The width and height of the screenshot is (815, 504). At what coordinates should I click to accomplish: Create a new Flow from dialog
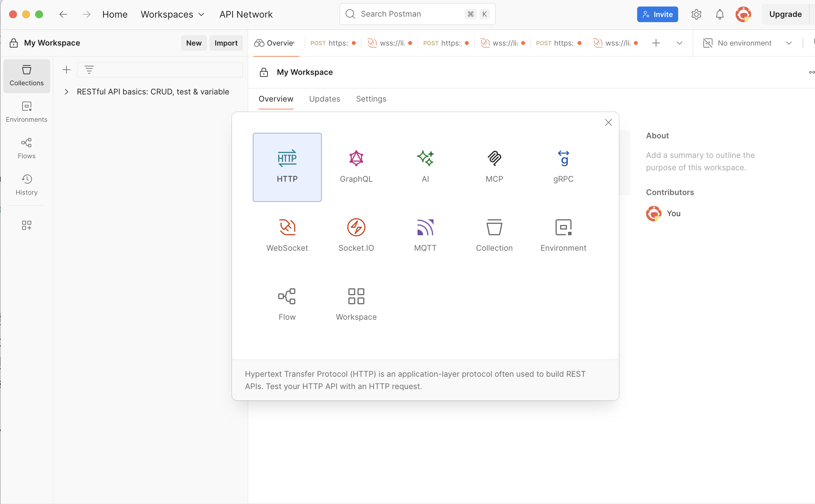(x=287, y=304)
